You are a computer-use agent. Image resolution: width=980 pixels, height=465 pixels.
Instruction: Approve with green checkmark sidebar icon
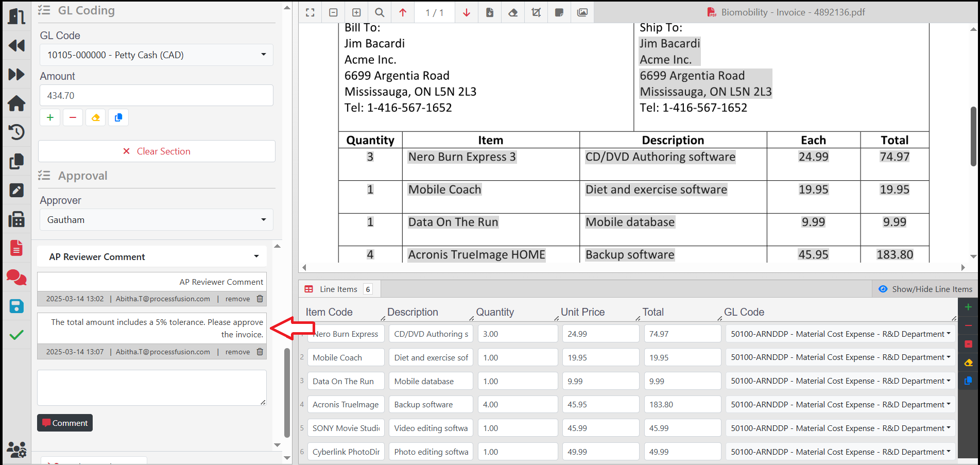click(x=16, y=335)
